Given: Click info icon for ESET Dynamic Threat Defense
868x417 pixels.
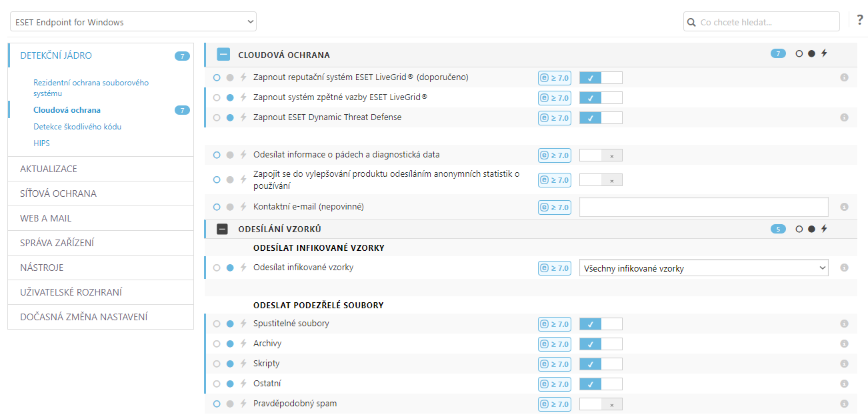Looking at the screenshot, I should pyautogui.click(x=844, y=118).
